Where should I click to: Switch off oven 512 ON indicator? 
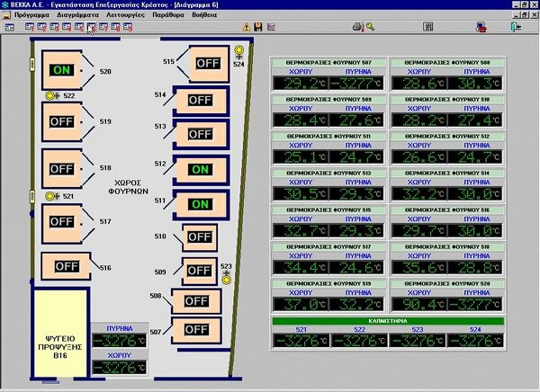coord(200,169)
